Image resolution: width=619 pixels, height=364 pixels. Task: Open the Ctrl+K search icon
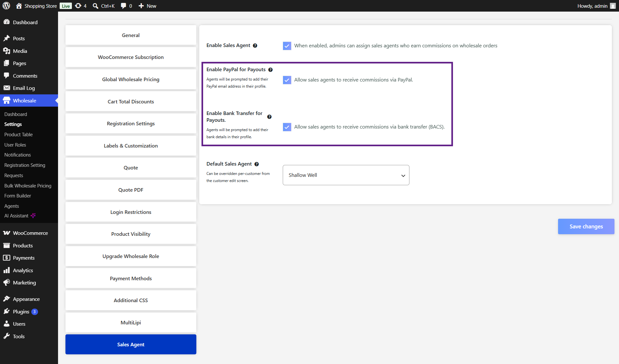point(95,6)
